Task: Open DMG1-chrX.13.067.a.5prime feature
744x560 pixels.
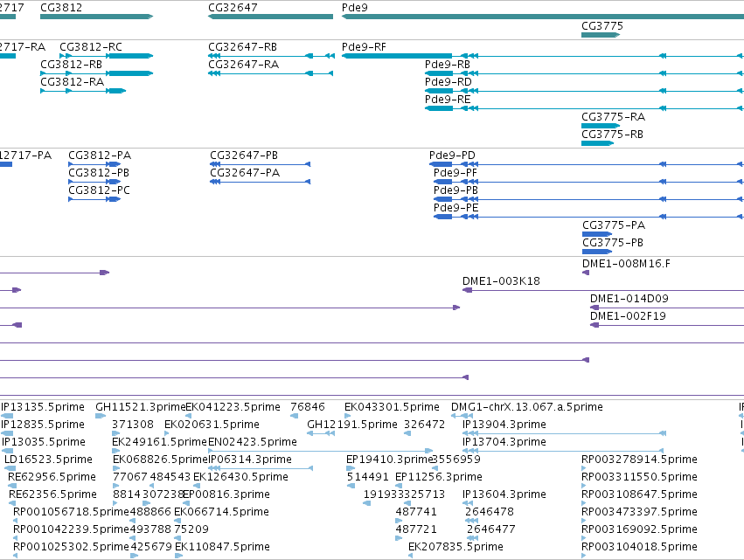Action: click(x=526, y=407)
